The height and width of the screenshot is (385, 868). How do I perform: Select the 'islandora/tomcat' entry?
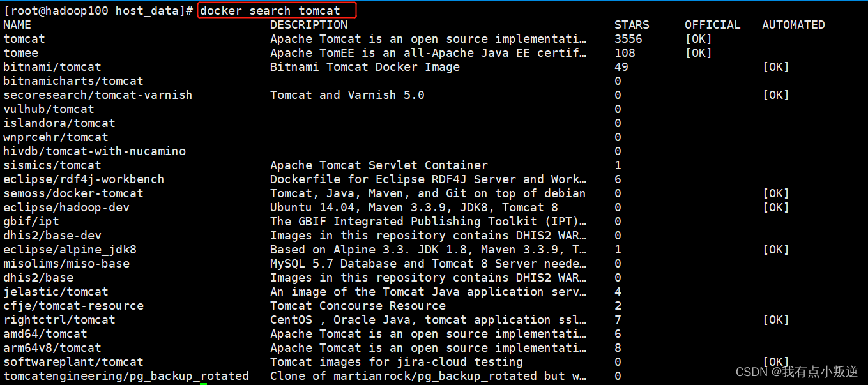(59, 123)
